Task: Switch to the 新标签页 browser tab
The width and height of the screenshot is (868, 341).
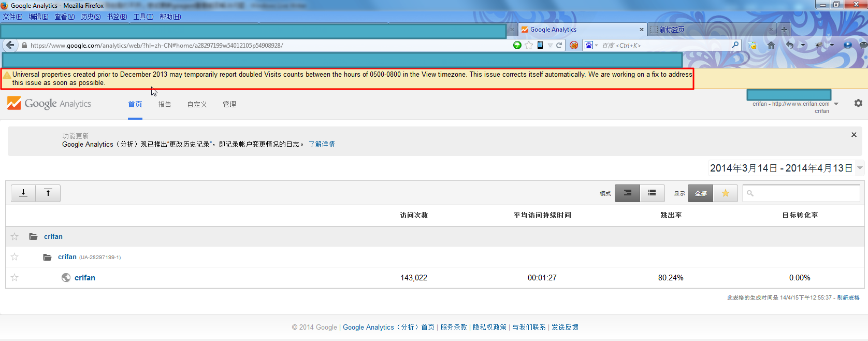Action: pyautogui.click(x=712, y=30)
